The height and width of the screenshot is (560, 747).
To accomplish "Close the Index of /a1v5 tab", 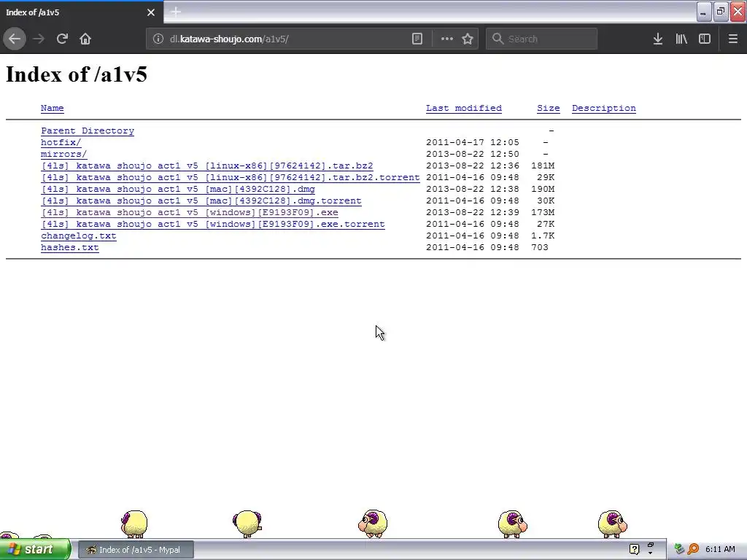I will [150, 12].
